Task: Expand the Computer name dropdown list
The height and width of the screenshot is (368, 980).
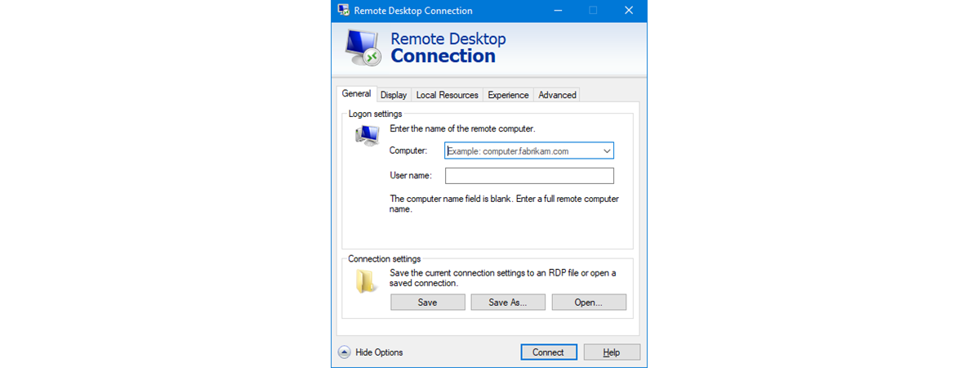Action: [607, 151]
